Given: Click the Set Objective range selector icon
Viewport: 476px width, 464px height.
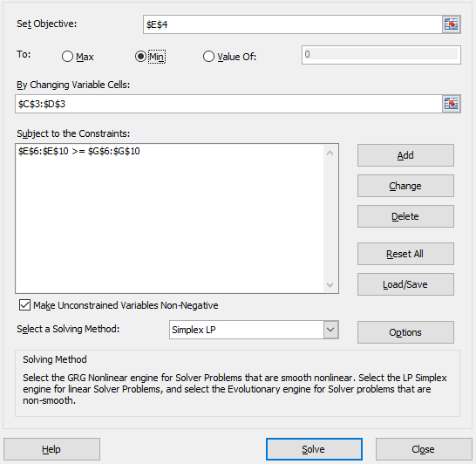Looking at the screenshot, I should 451,24.
